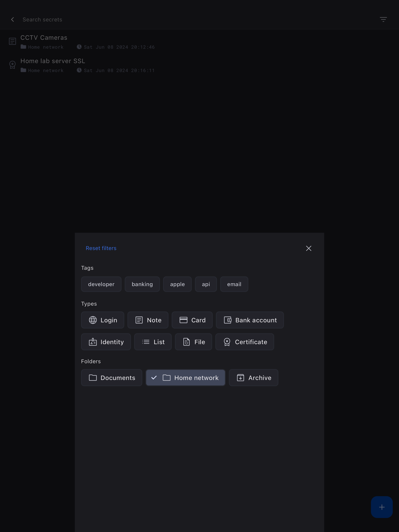This screenshot has width=399, height=532.
Task: Toggle the banking tag filter
Action: pyautogui.click(x=142, y=284)
